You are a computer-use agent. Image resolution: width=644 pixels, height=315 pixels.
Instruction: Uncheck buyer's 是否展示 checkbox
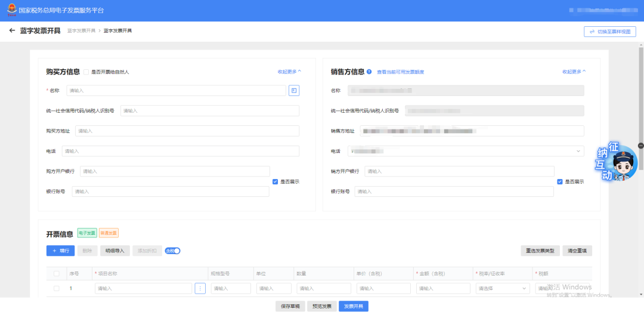(x=275, y=181)
